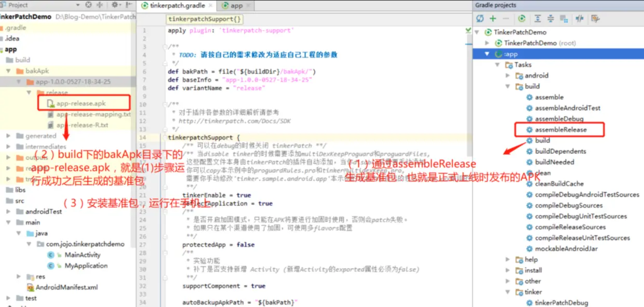Select compileDebugAndroidTestSources task

point(582,194)
